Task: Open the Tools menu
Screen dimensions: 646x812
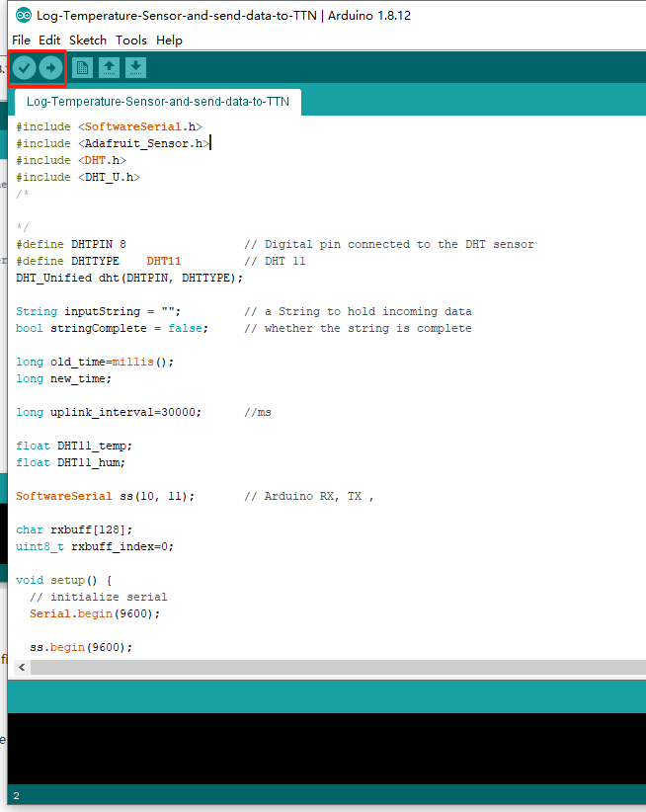Action: pos(131,40)
